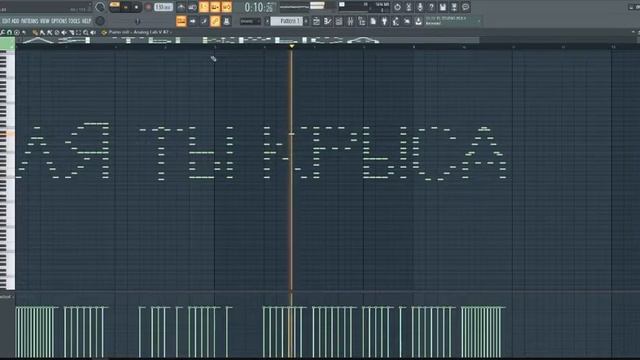Toggle the arrow icon below wait-for-input

[x=192, y=21]
